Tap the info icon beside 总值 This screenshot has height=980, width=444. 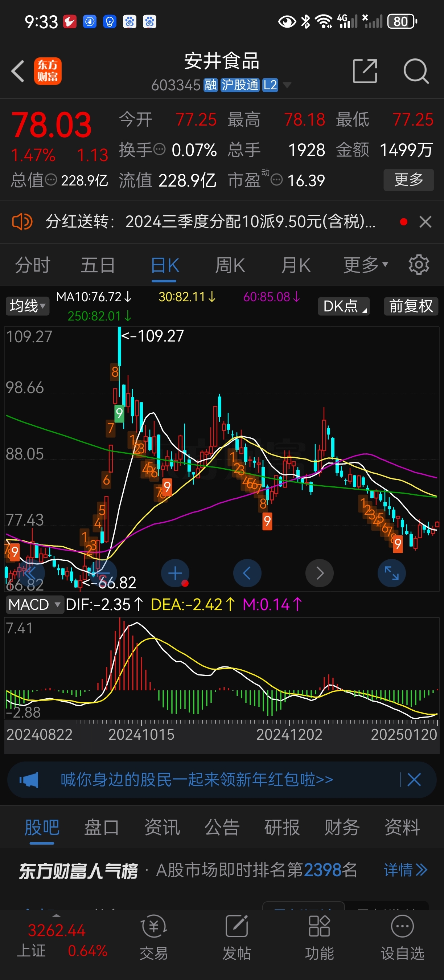pyautogui.click(x=51, y=179)
